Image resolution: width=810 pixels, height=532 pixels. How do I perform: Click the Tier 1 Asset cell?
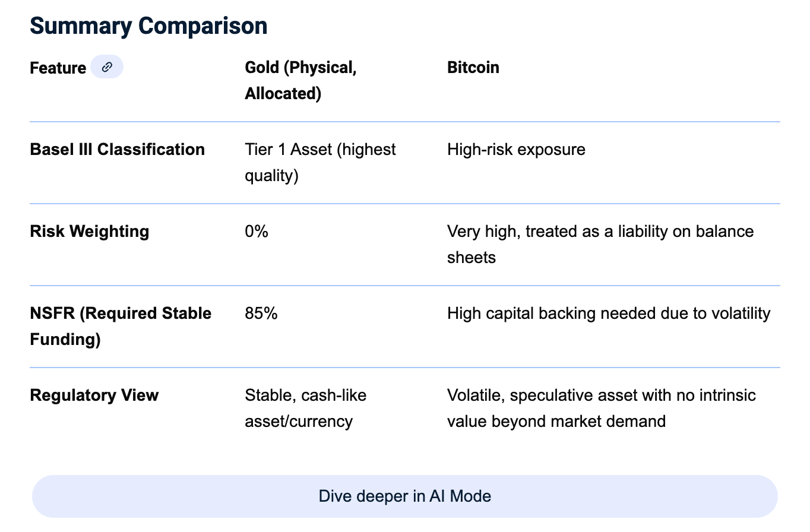tap(319, 162)
